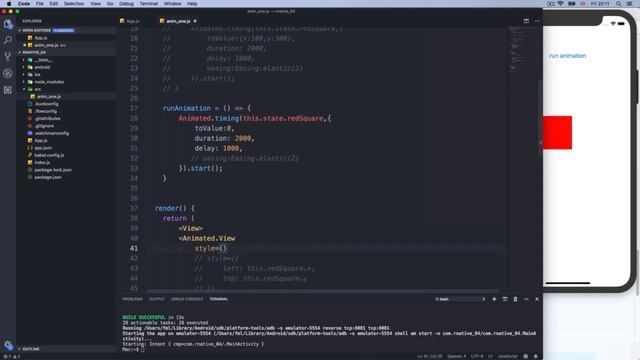Collapse the RNATIVE_04 project section

[x=34, y=52]
